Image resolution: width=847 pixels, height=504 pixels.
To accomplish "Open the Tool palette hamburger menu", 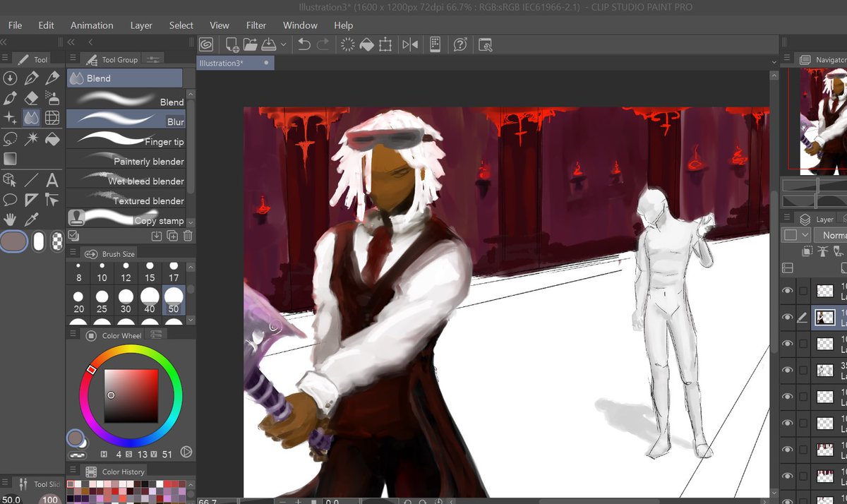I will point(6,59).
